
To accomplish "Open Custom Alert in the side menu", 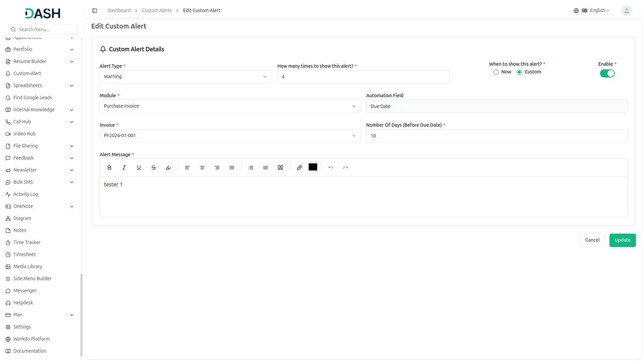I will 27,73.
